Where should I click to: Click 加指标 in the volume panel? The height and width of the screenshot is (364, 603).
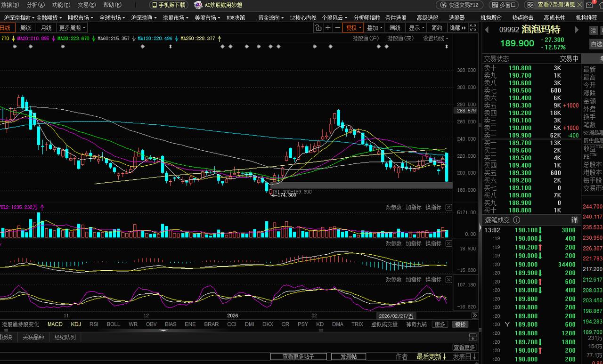[414, 207]
